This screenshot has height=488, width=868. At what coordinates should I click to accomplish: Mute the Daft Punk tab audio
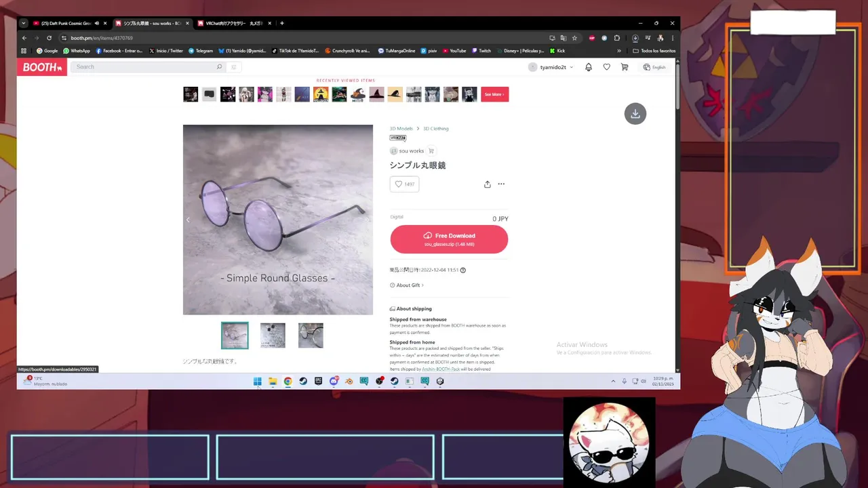pyautogui.click(x=96, y=23)
